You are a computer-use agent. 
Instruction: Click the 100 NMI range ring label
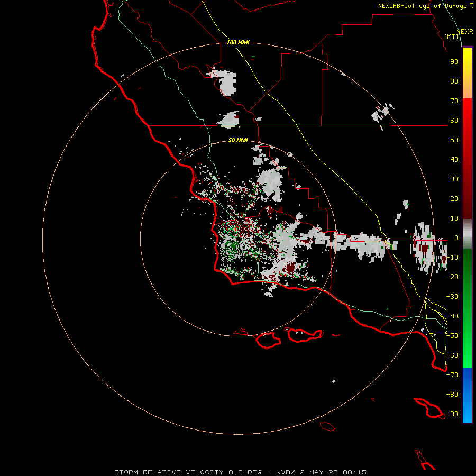click(238, 42)
